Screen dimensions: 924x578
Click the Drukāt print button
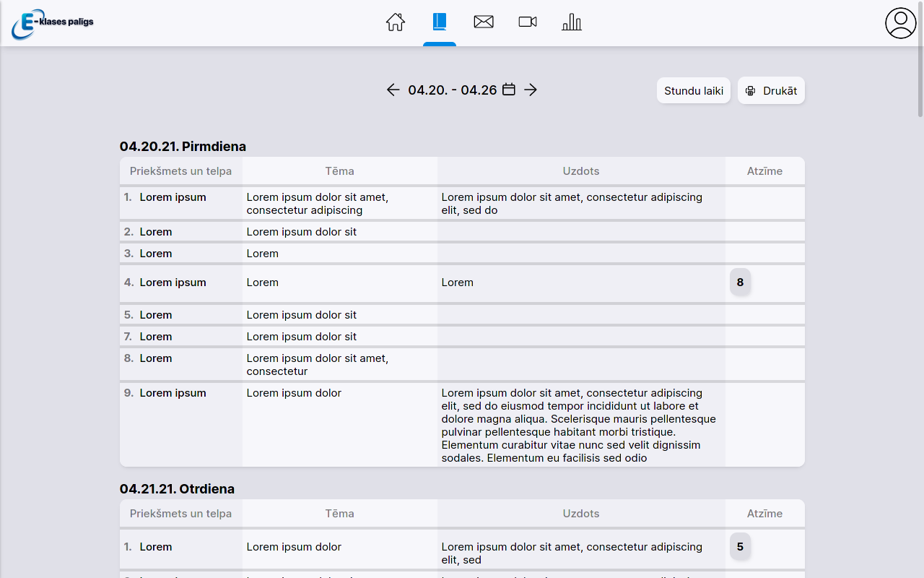tap(771, 90)
